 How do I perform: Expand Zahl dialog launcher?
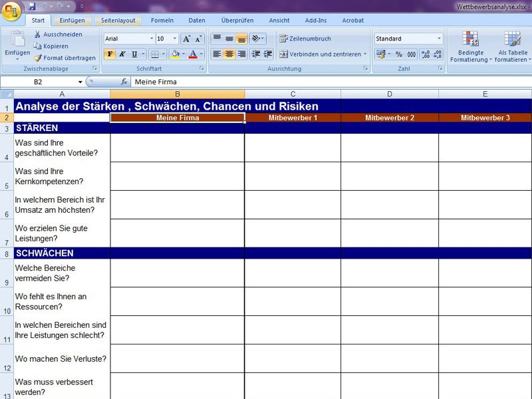click(440, 68)
